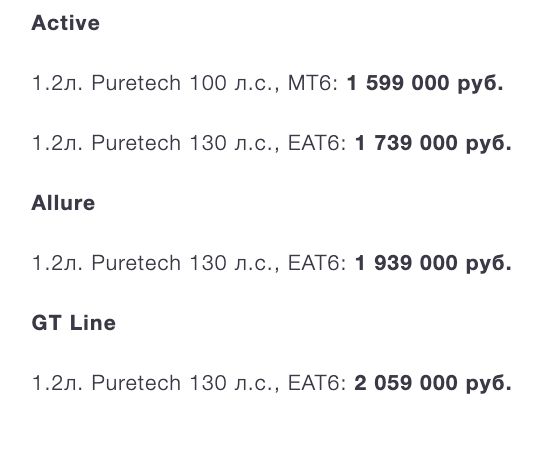Image resolution: width=546 pixels, height=456 pixels.
Task: Click EAT6 in the Active section
Action: click(314, 143)
